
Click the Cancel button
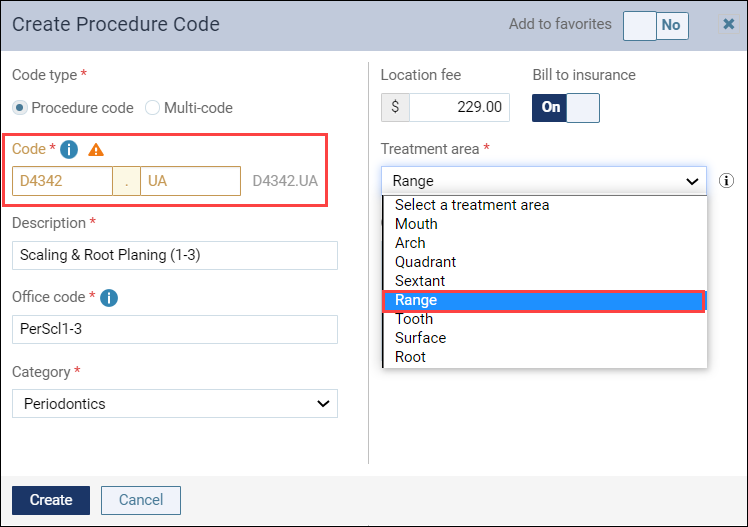pos(141,500)
